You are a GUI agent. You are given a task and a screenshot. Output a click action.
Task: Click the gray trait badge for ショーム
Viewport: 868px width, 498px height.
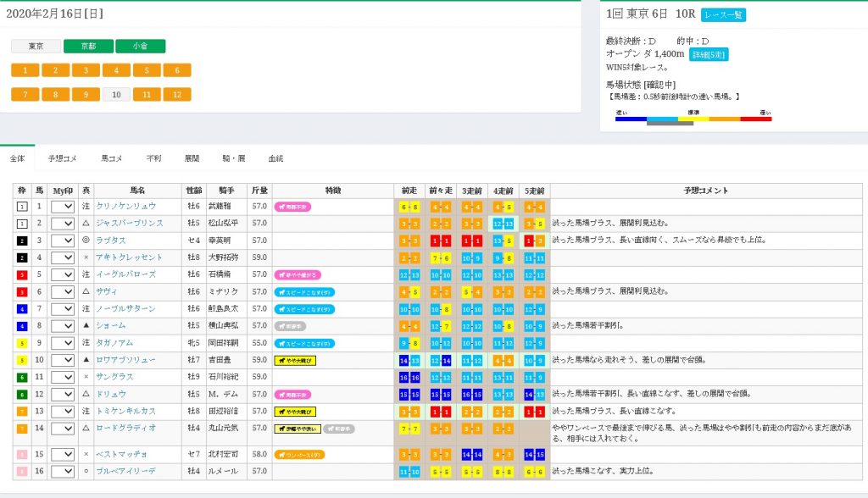tap(292, 325)
